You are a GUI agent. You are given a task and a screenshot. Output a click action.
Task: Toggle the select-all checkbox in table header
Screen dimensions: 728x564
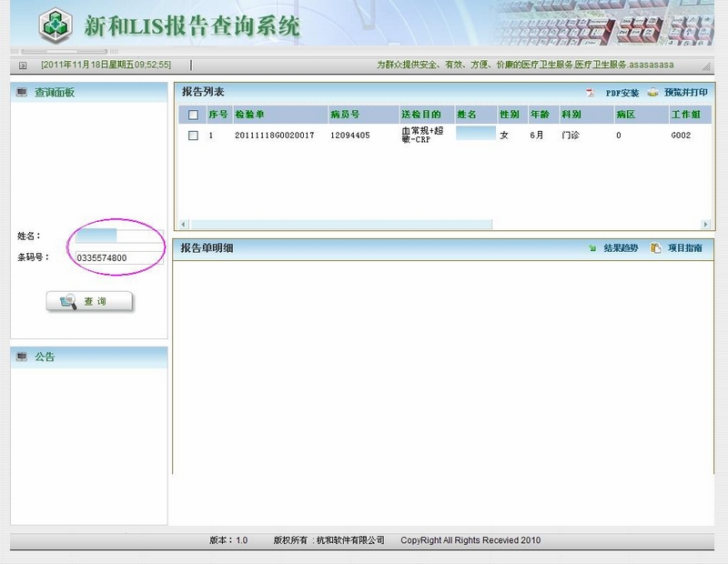pos(192,115)
